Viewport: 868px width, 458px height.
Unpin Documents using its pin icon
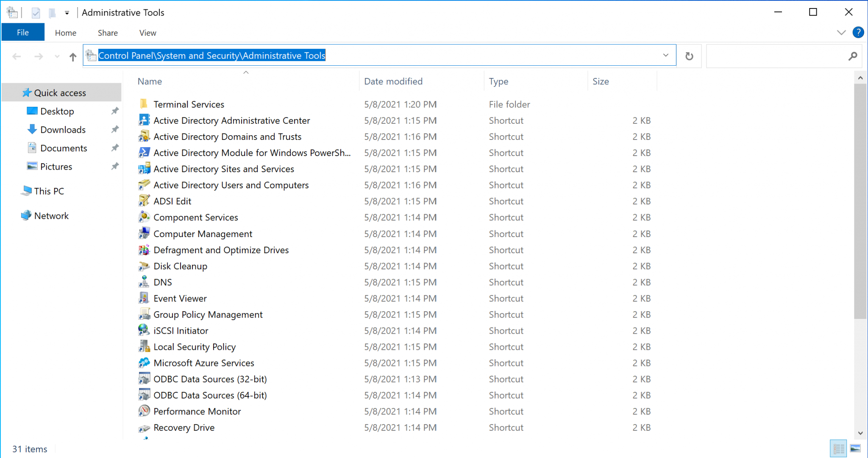point(115,148)
